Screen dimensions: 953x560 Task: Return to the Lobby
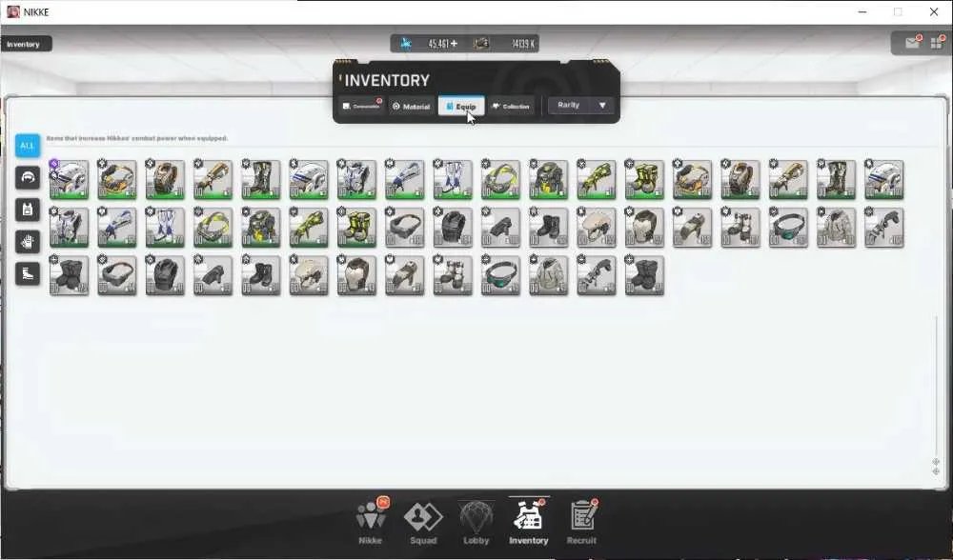pos(476,522)
